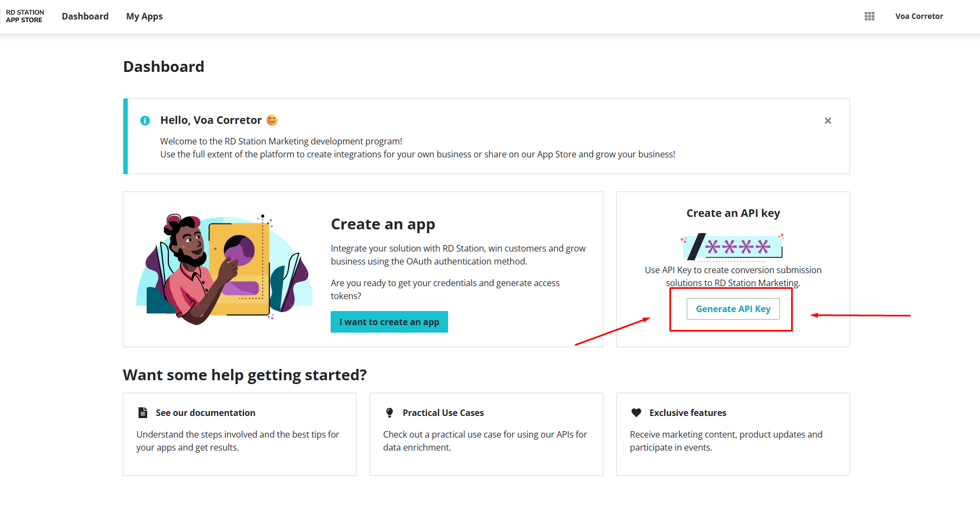Click the 'Create an API key' heading
Screen dimensions: 980x509
(733, 213)
